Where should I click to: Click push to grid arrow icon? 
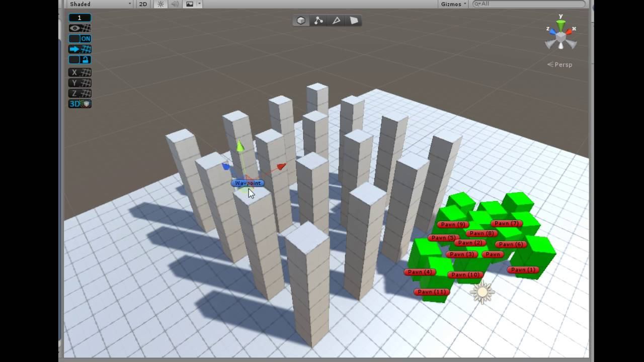79,49
